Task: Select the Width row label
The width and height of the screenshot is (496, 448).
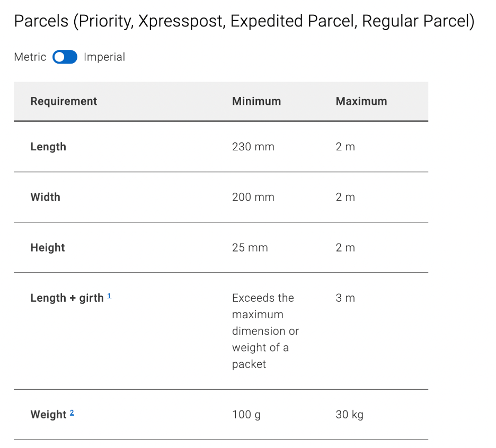Action: coord(46,197)
